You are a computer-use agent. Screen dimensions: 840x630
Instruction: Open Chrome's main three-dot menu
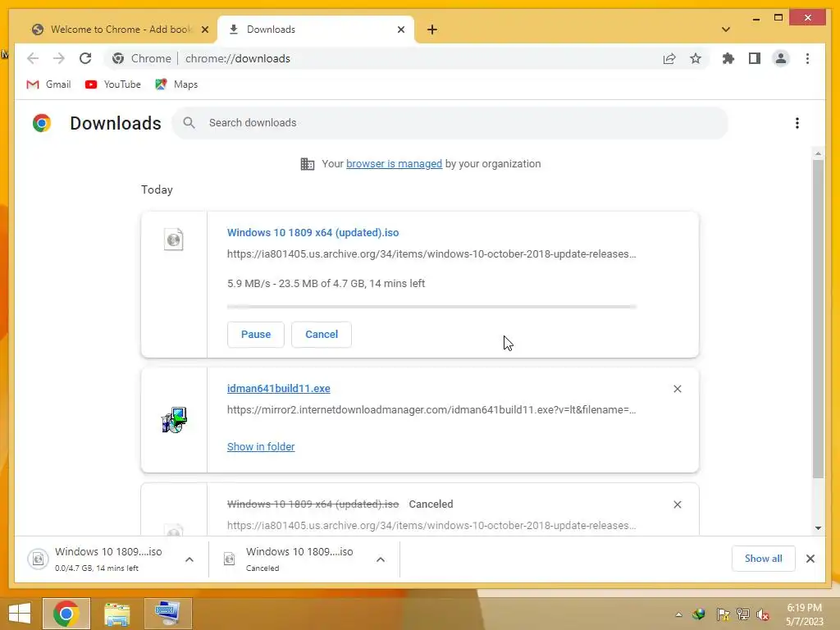click(x=807, y=58)
